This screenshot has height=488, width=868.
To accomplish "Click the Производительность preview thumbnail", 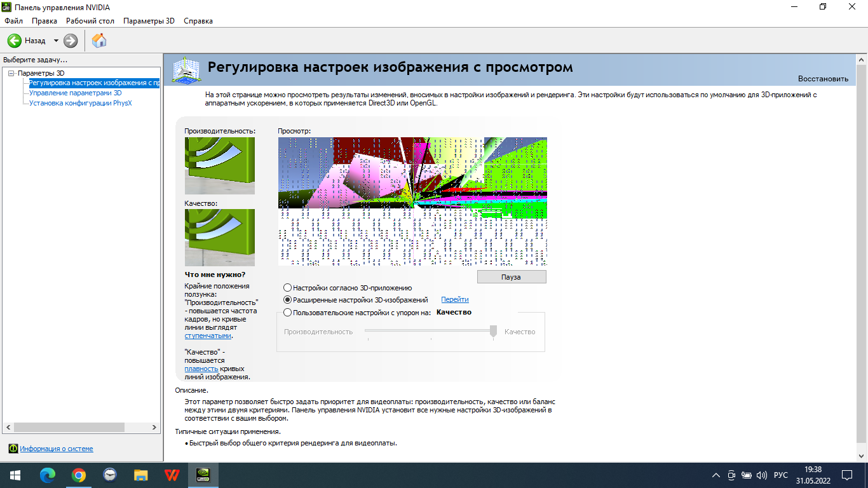I will click(x=220, y=166).
